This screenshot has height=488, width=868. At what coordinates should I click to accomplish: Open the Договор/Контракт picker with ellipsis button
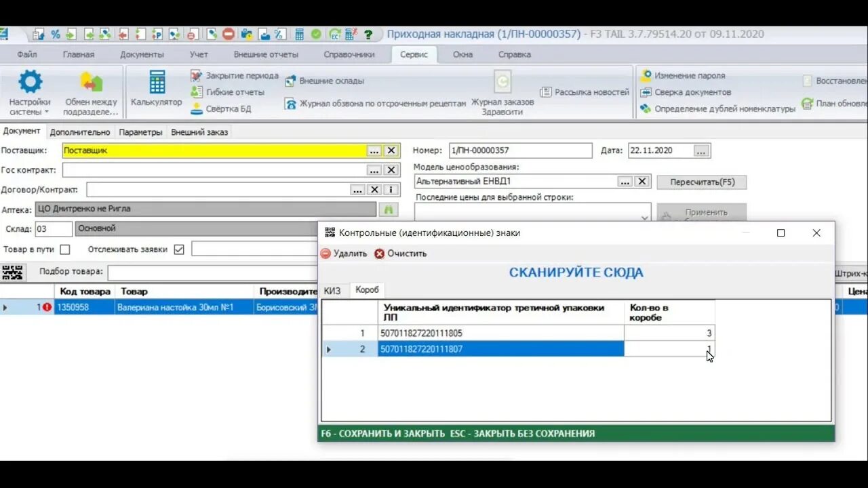pyautogui.click(x=357, y=190)
